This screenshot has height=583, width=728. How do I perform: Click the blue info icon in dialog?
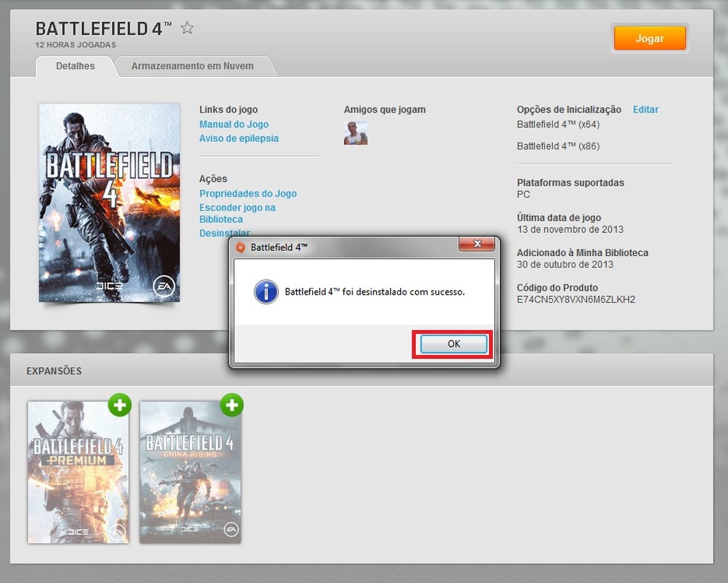[x=266, y=292]
